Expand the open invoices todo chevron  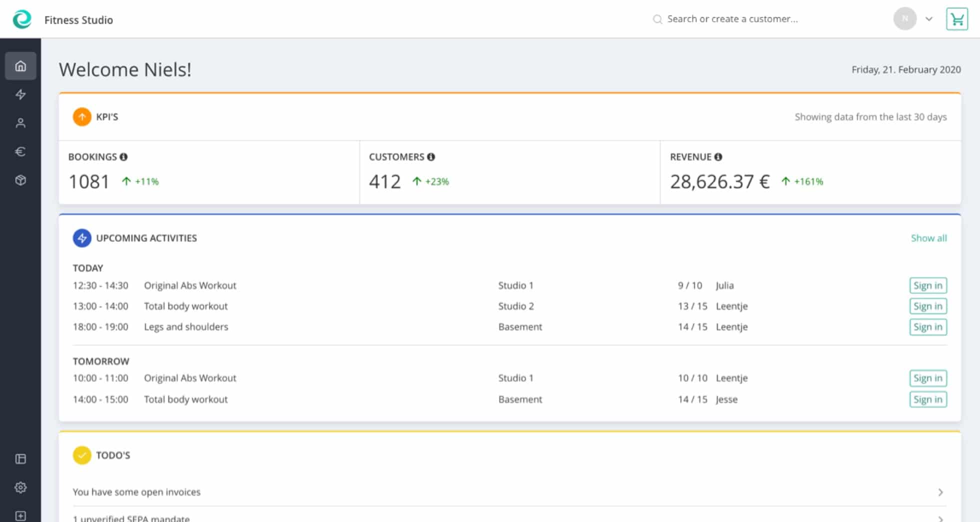point(940,492)
